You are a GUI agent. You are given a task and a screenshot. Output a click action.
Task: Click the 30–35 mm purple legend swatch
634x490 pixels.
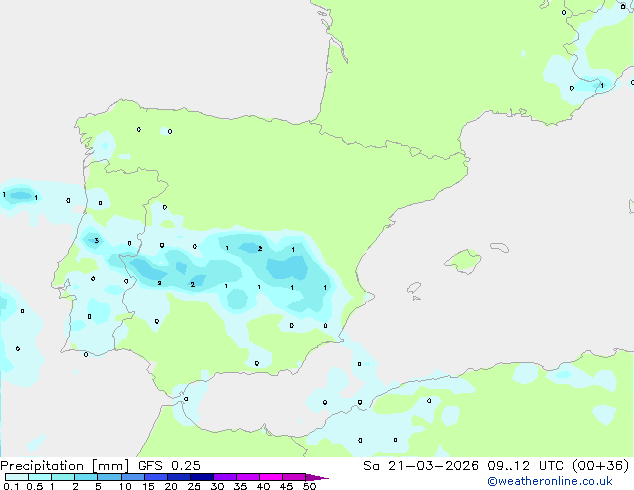[225, 477]
